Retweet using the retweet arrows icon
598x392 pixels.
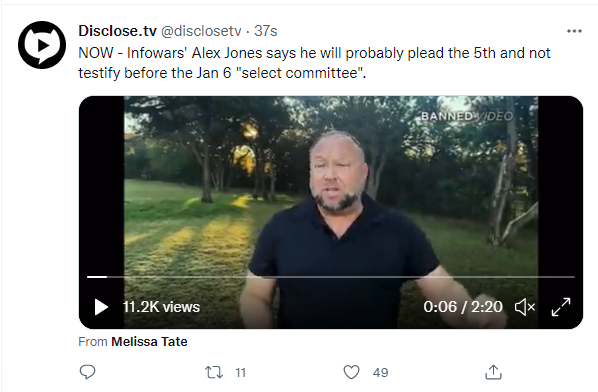tap(214, 372)
